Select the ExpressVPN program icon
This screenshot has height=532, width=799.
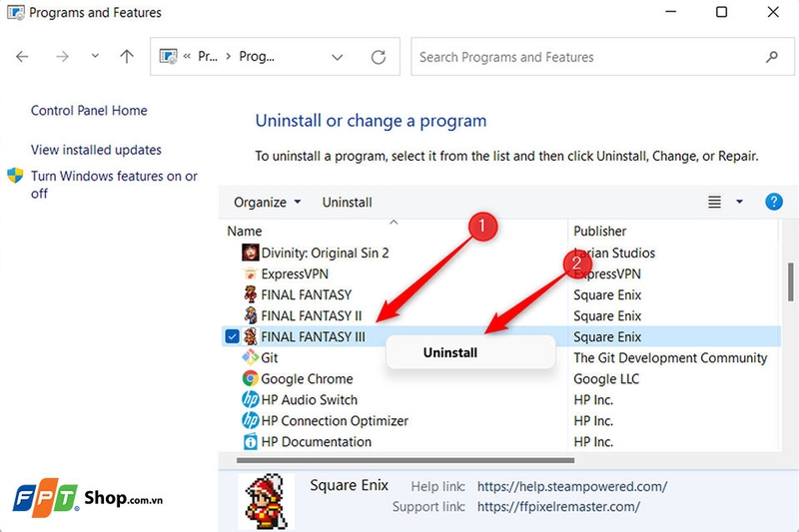tap(251, 273)
